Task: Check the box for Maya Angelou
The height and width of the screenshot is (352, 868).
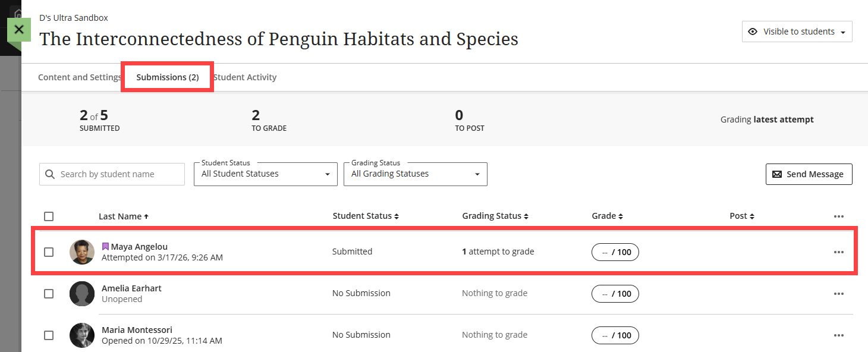Action: (49, 252)
